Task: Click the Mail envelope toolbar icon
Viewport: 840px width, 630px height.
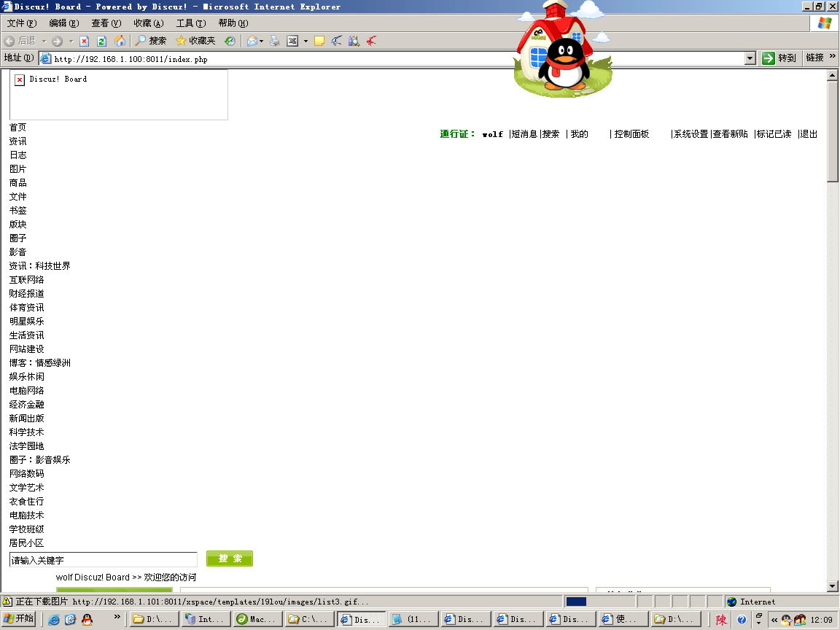Action: [x=252, y=41]
